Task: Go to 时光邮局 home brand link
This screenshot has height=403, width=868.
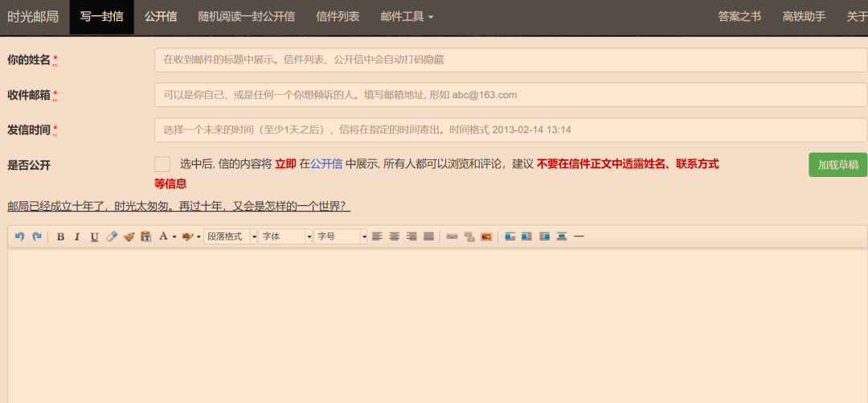Action: 33,17
